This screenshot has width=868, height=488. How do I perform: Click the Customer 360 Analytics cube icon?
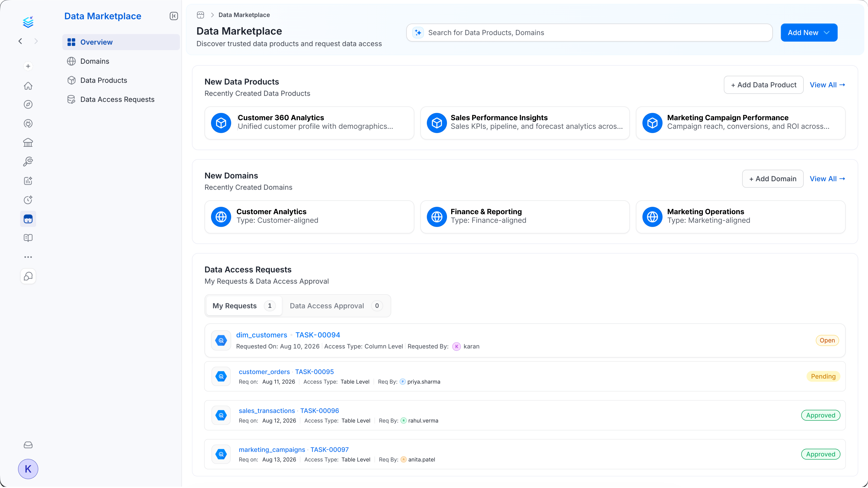[x=221, y=123]
